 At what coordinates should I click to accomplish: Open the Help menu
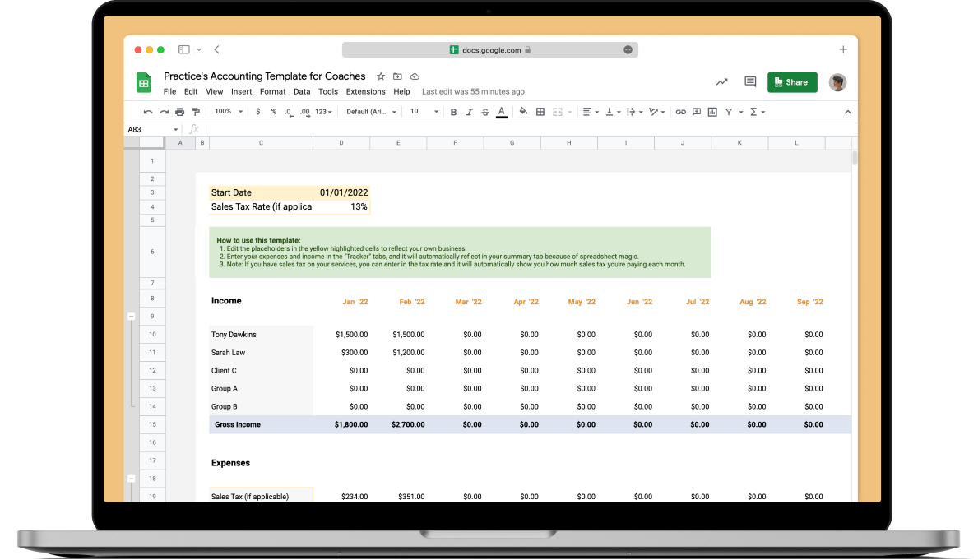(x=401, y=91)
